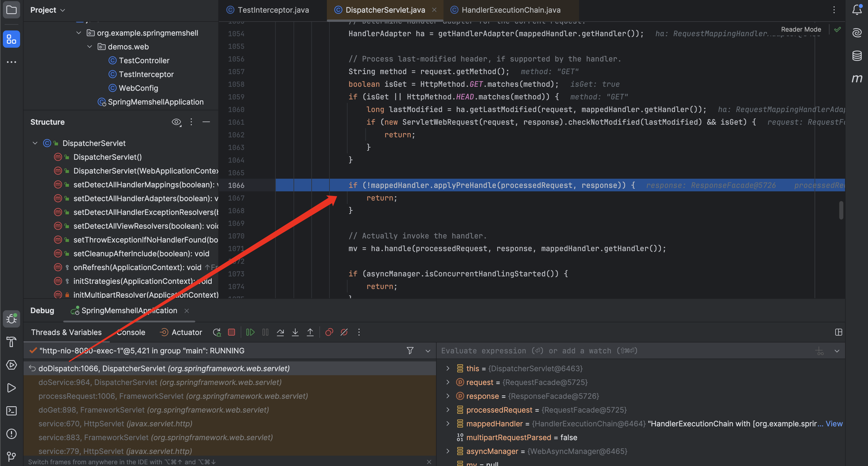Image resolution: width=868 pixels, height=466 pixels.
Task: Open the Structure tool window icon in left sidebar
Action: [11, 39]
